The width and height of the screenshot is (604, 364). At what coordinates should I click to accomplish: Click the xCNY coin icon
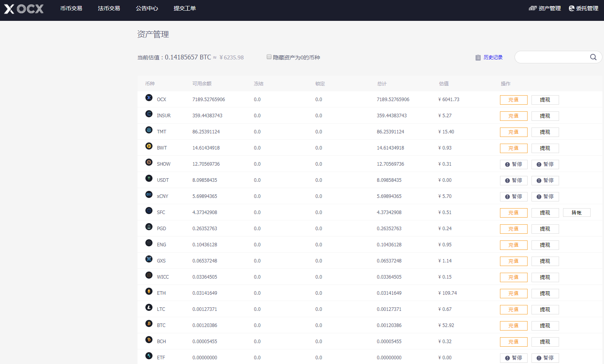coord(149,194)
